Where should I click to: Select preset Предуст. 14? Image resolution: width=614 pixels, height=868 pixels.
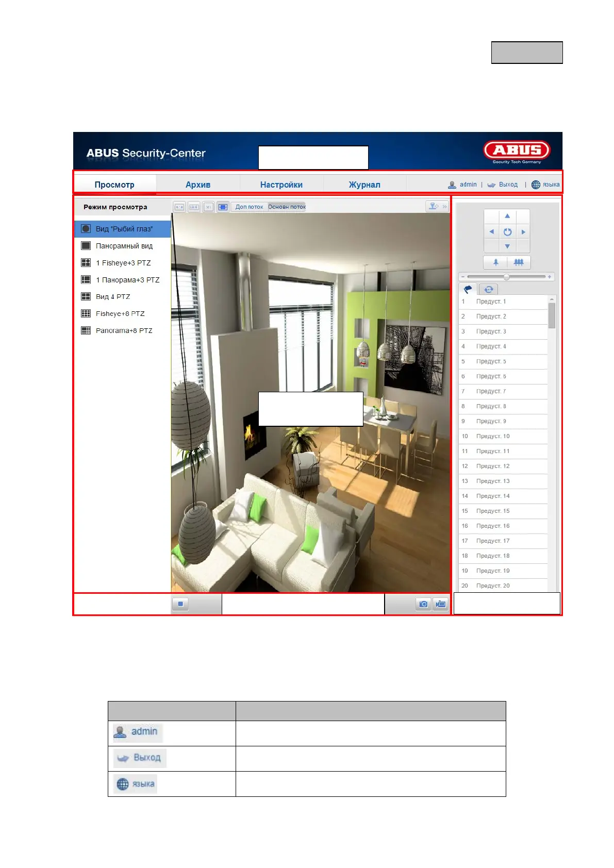(x=503, y=496)
